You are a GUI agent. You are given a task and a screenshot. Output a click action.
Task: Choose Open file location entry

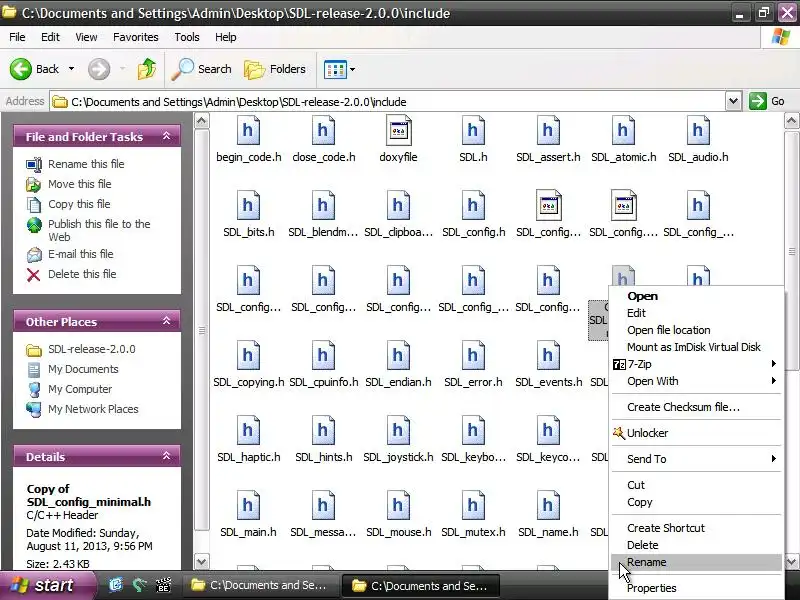696,330
